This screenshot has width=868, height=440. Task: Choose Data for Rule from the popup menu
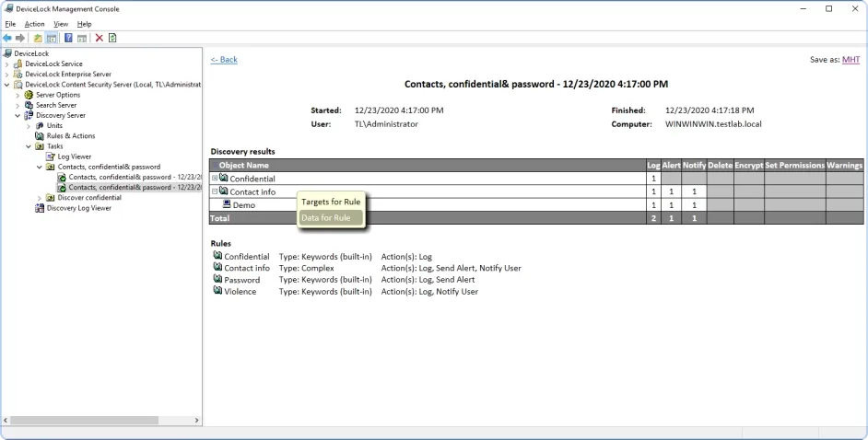coord(331,218)
